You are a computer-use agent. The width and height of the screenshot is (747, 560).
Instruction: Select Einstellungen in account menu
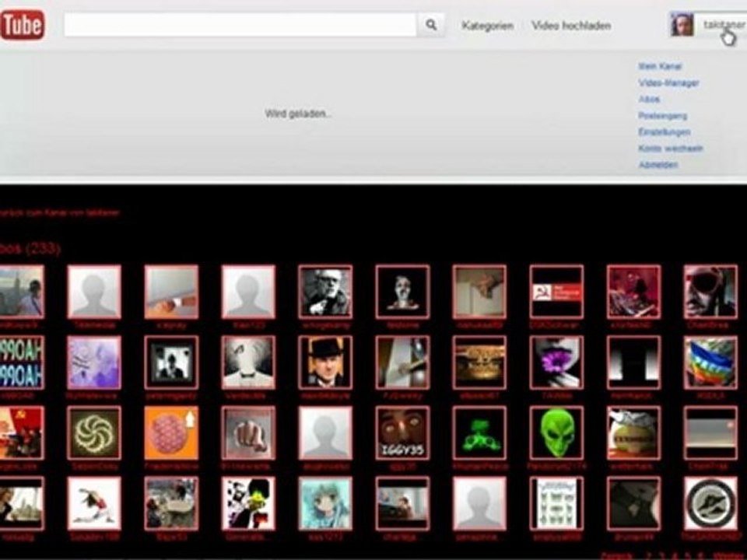(x=664, y=132)
